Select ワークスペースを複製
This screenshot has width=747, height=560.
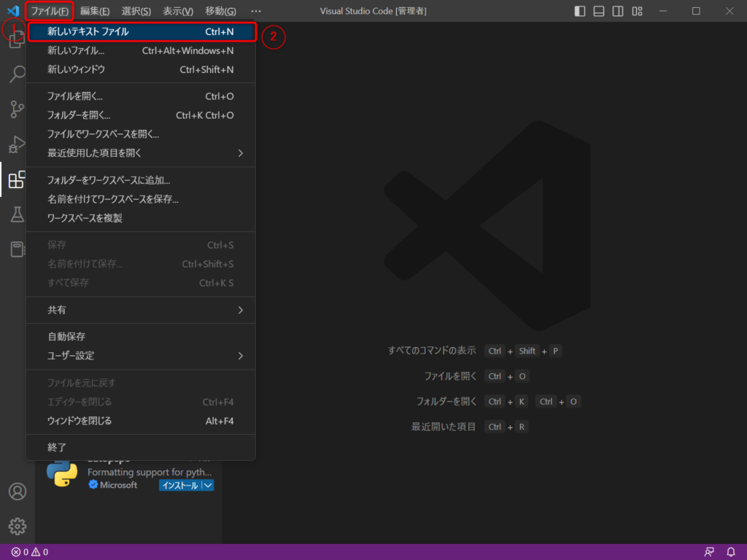click(141, 218)
